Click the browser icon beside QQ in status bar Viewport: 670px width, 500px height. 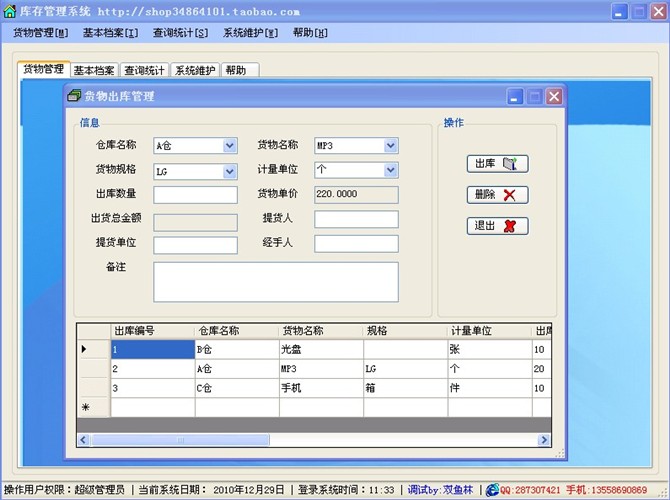tap(492, 490)
